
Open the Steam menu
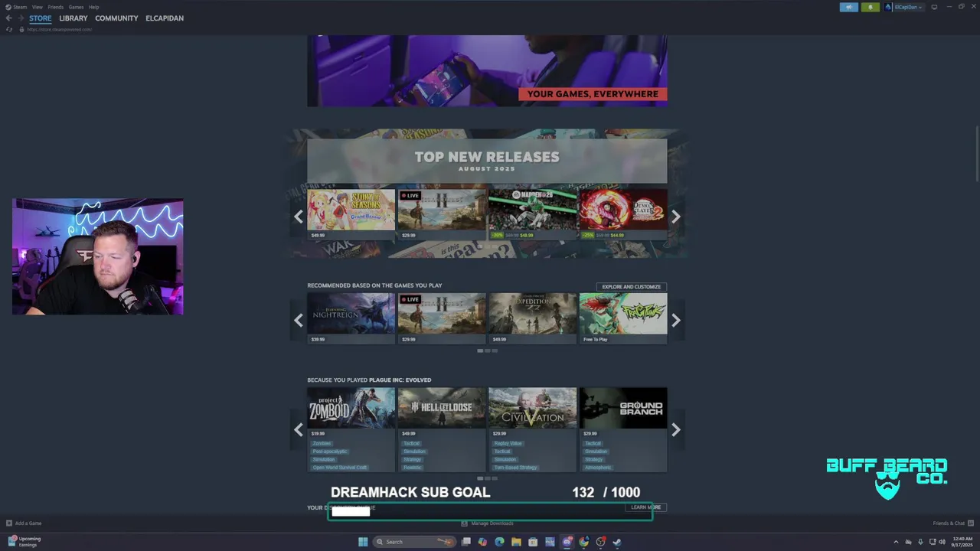click(x=16, y=7)
